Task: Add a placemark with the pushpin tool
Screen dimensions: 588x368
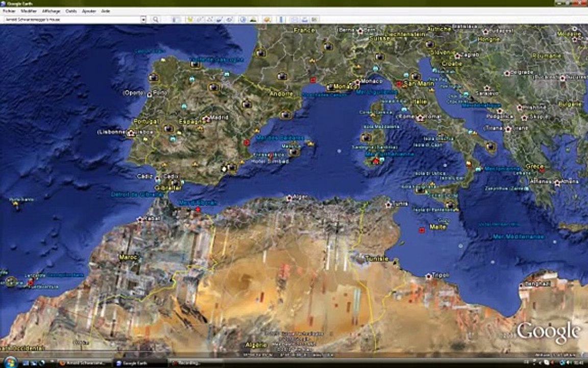Action: (190, 19)
